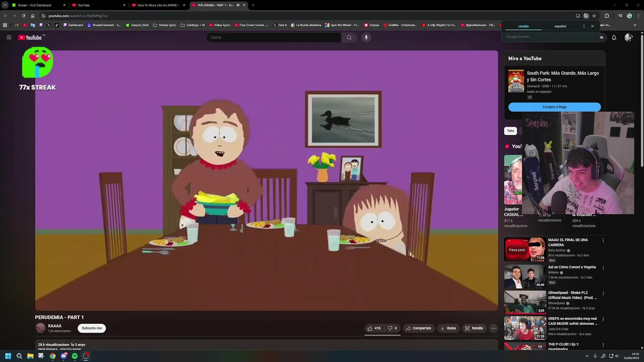Open the YouTube account avatar menu
644x362 pixels.
tap(628, 37)
